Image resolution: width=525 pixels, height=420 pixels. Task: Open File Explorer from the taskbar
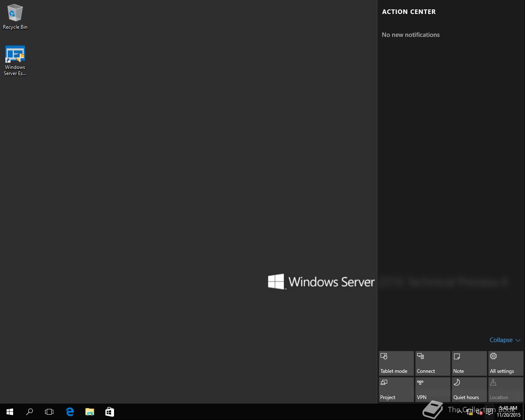[x=89, y=412]
